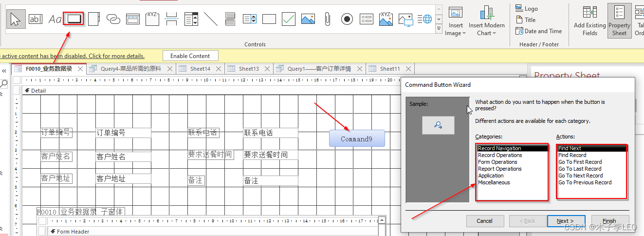Select the Subform/Subreport control

click(367, 19)
